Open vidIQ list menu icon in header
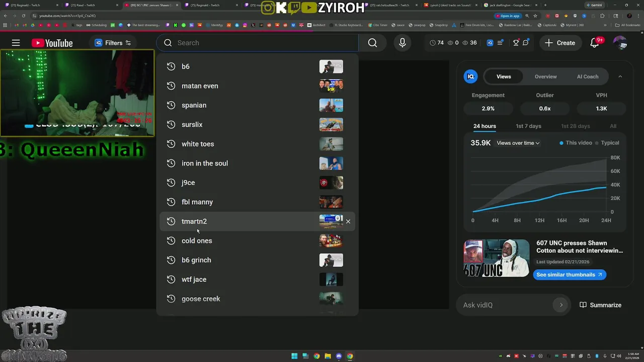 click(500, 43)
